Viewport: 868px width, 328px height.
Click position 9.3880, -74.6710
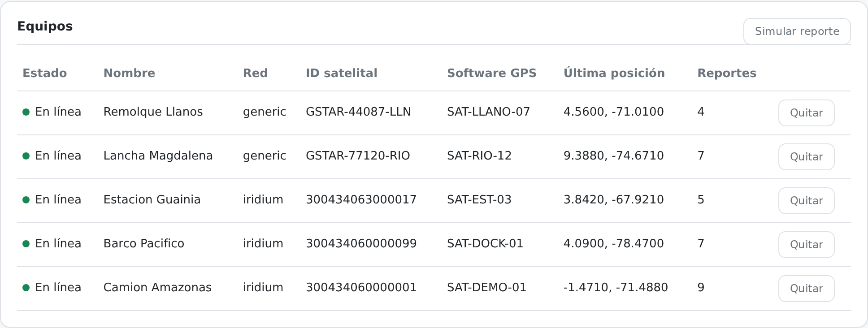pyautogui.click(x=613, y=156)
